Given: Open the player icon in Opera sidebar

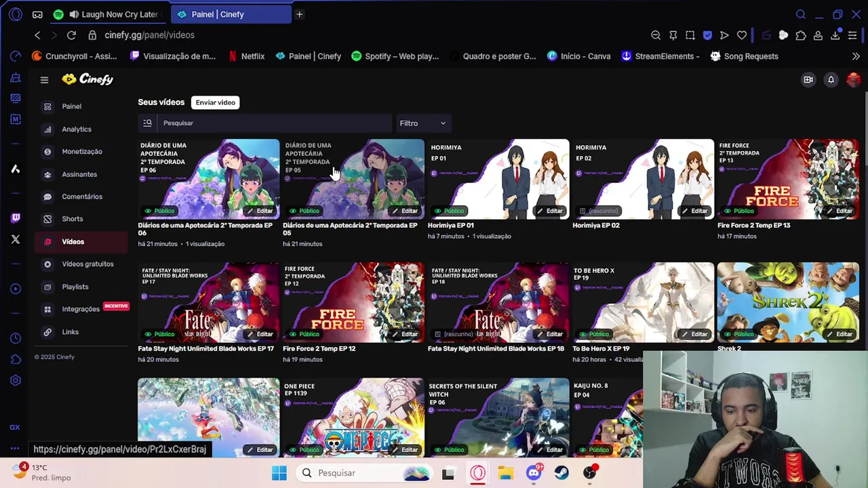Looking at the screenshot, I should pos(15,289).
